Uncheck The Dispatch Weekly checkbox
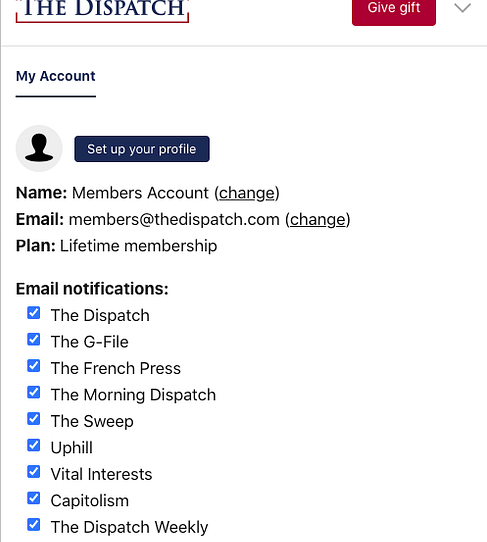 (x=34, y=525)
